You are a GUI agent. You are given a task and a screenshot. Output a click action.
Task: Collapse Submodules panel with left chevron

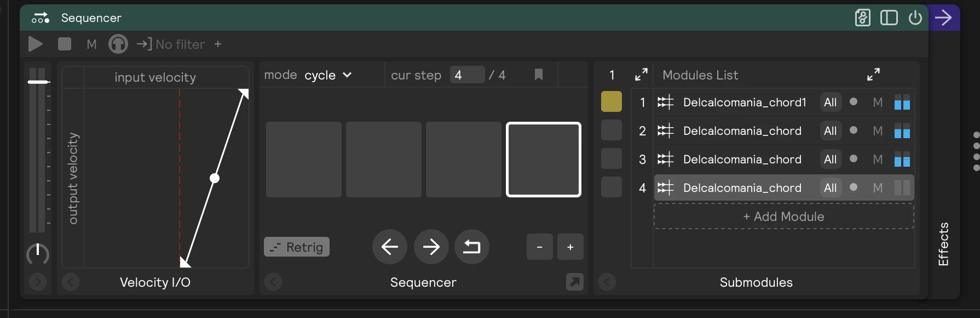[x=607, y=282]
